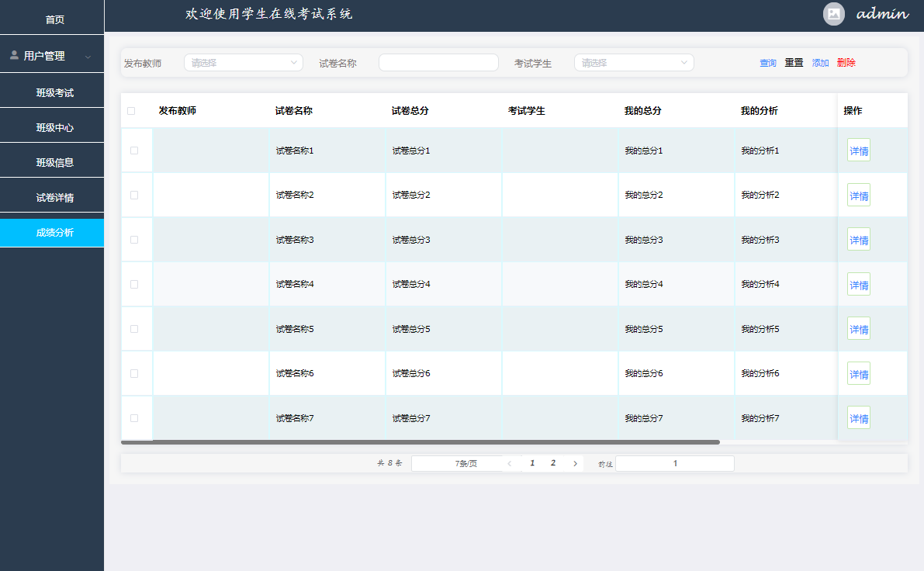Open the 考试学生 dropdown filter
The image size is (924, 571).
[634, 63]
